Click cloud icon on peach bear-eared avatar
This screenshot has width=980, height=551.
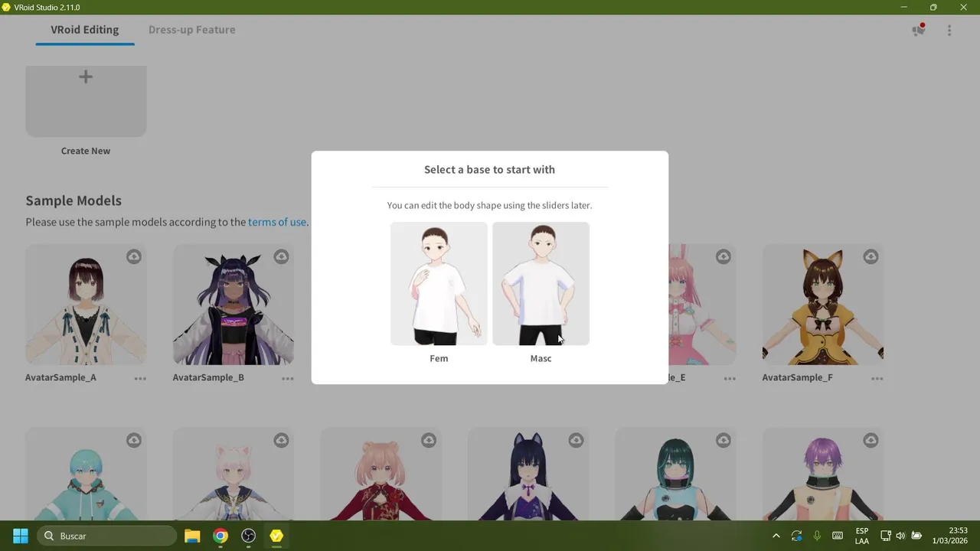click(x=429, y=440)
